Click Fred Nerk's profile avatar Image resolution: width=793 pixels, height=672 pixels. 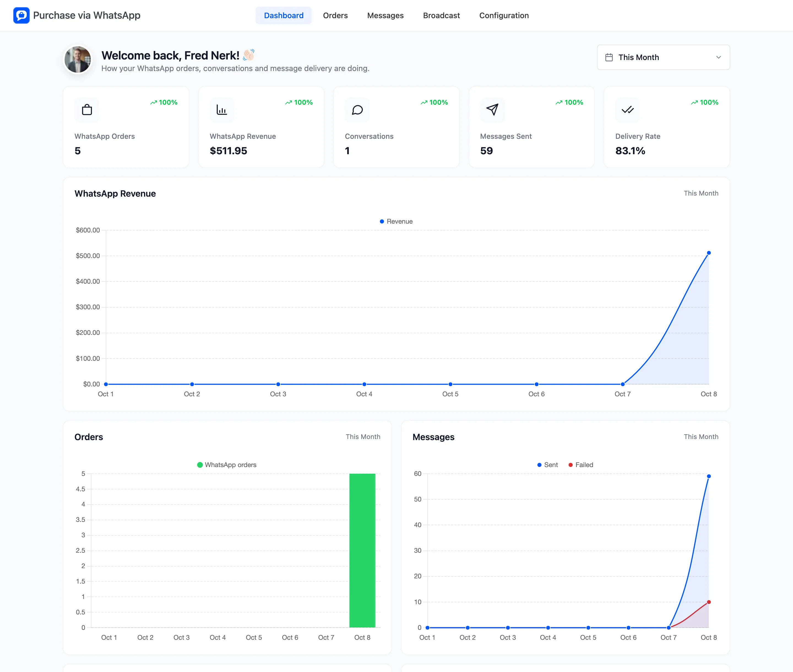tap(78, 60)
